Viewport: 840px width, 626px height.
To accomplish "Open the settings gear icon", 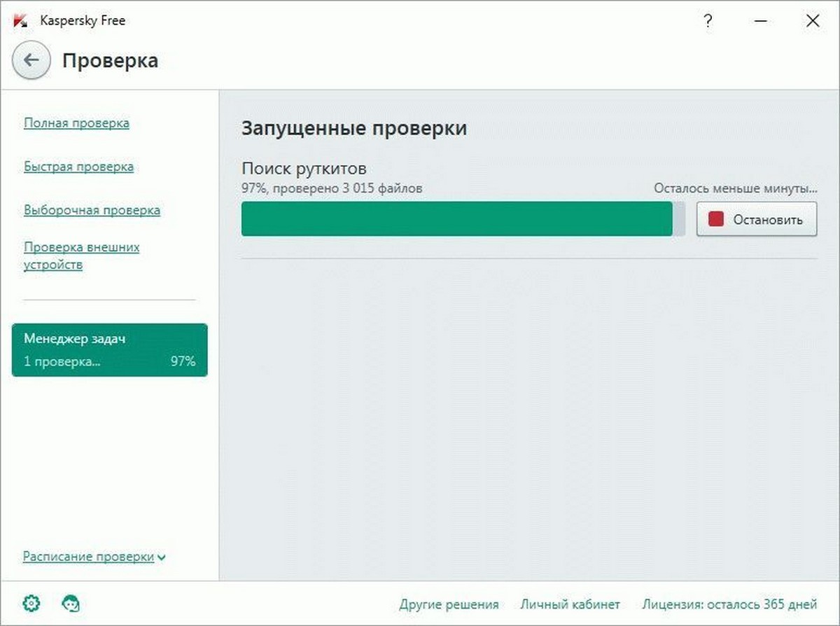I will (31, 603).
